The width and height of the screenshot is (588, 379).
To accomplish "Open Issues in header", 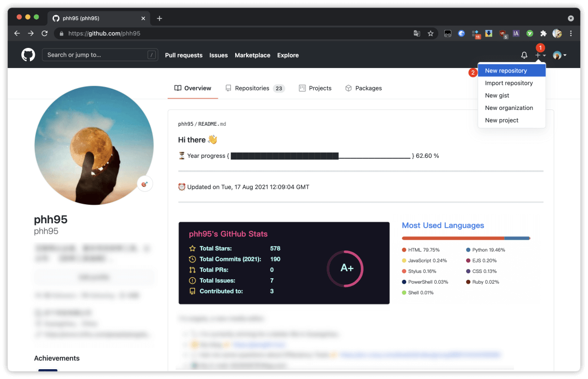I will (x=219, y=55).
